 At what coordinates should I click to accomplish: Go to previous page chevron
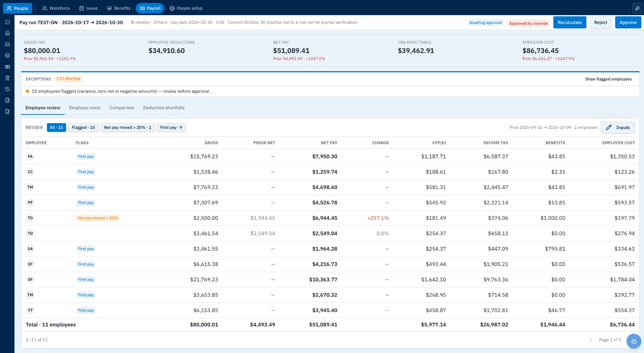tap(591, 340)
